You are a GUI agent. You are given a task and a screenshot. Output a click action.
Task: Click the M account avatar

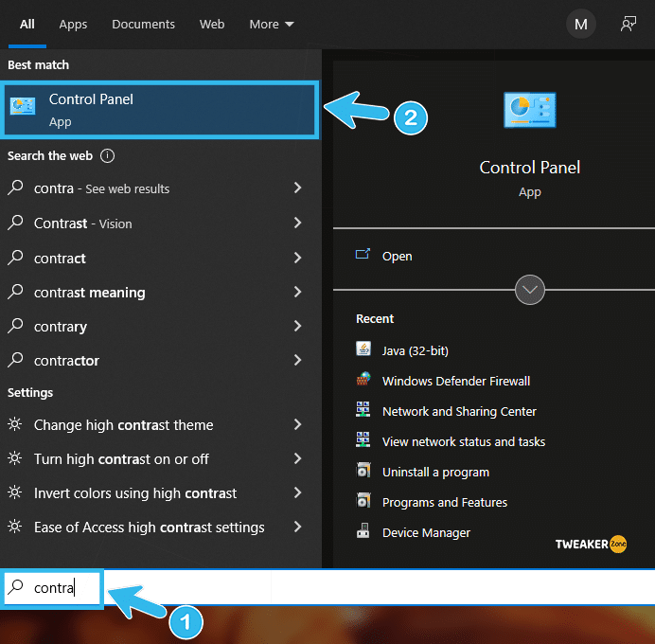[580, 25]
